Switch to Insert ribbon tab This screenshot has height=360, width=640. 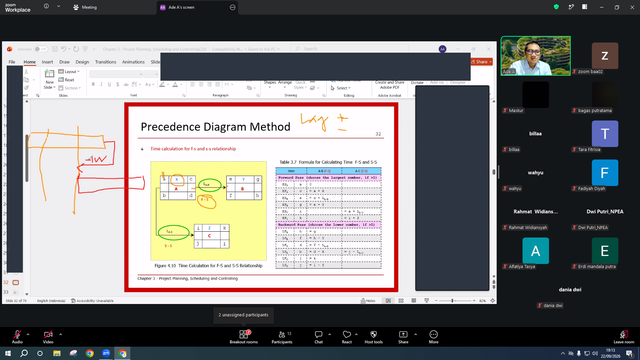tap(47, 62)
